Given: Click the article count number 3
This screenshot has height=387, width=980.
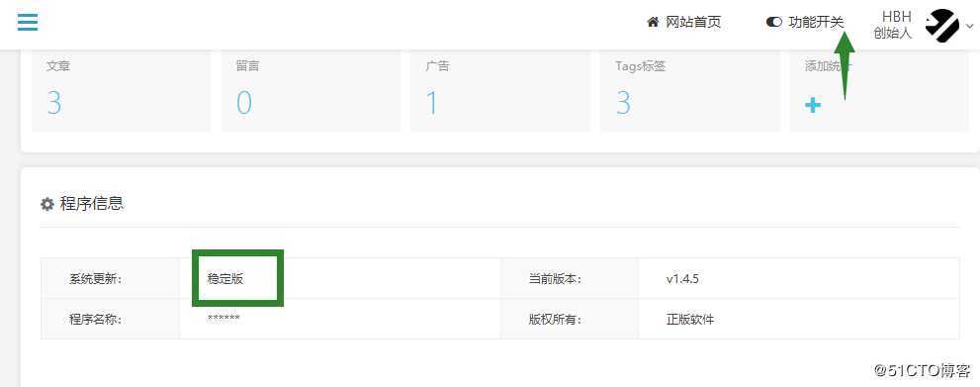Looking at the screenshot, I should tap(54, 103).
